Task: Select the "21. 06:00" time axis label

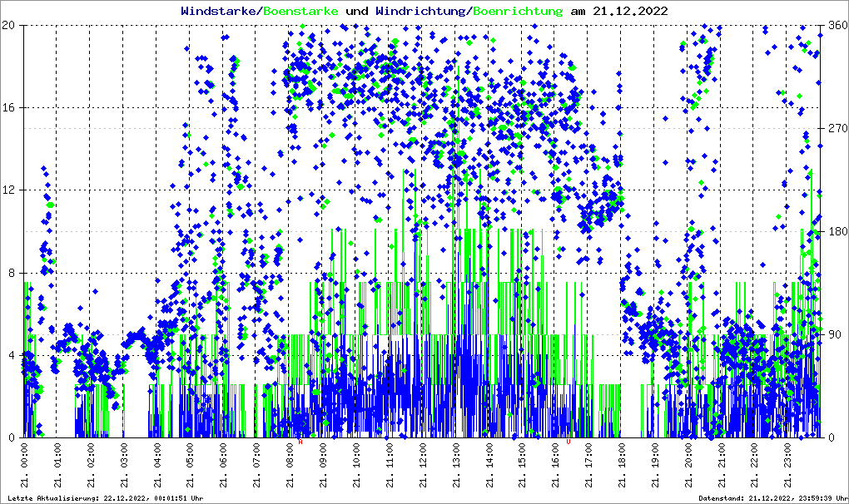Action: click(223, 465)
